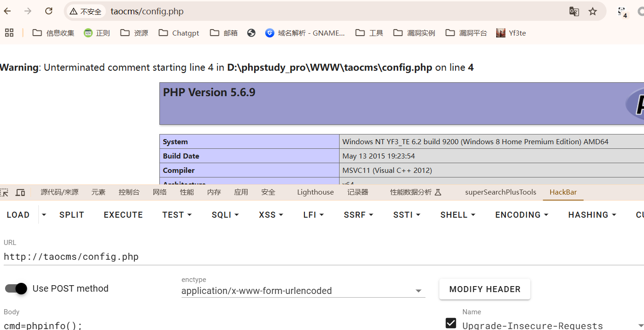Open the Yf3te bookmark
Image resolution: width=644 pixels, height=330 pixels.
[x=511, y=33]
